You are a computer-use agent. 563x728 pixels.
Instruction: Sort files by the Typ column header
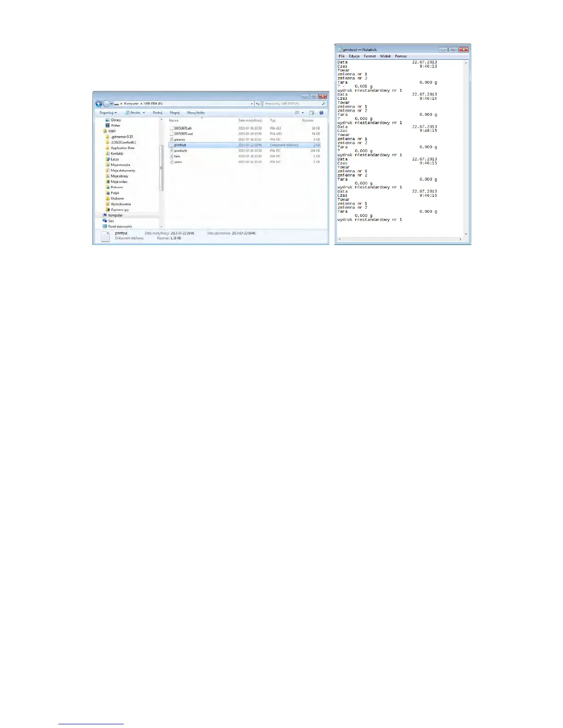pos(273,120)
